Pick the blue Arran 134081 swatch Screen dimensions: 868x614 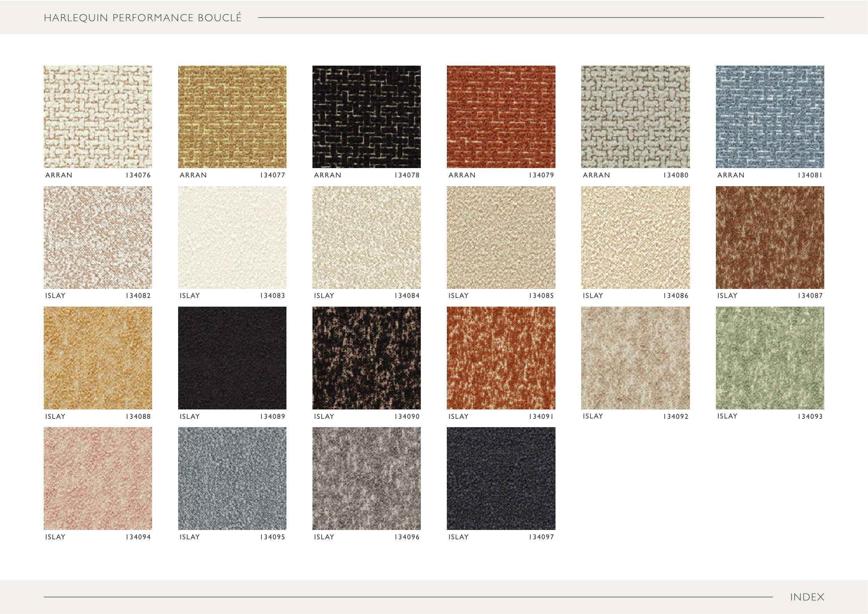(x=770, y=117)
